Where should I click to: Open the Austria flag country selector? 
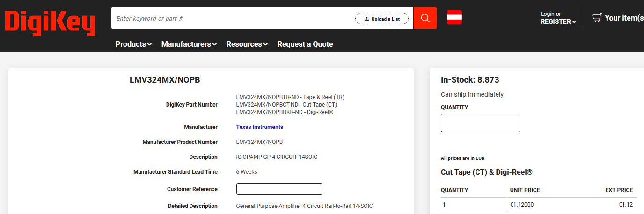(454, 17)
